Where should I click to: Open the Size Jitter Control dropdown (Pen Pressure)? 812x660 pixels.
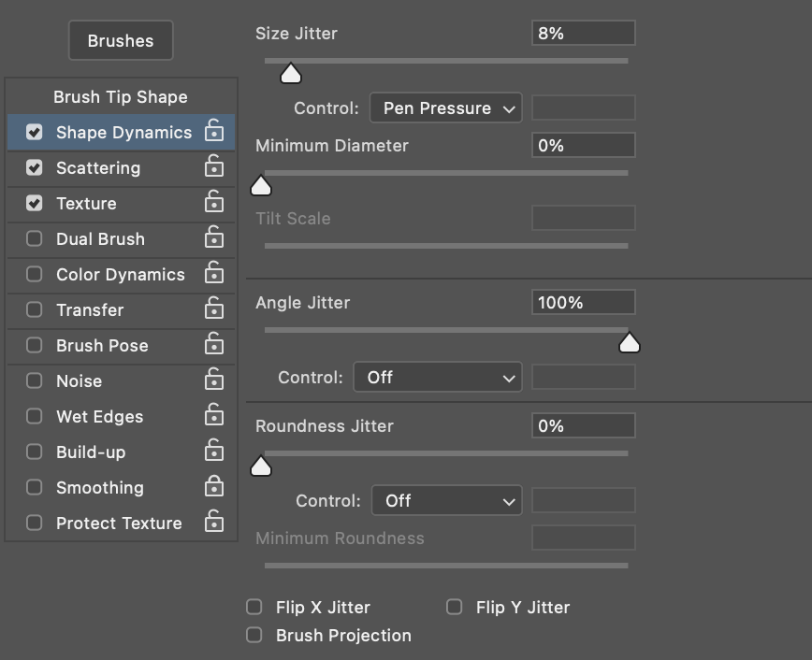click(445, 108)
